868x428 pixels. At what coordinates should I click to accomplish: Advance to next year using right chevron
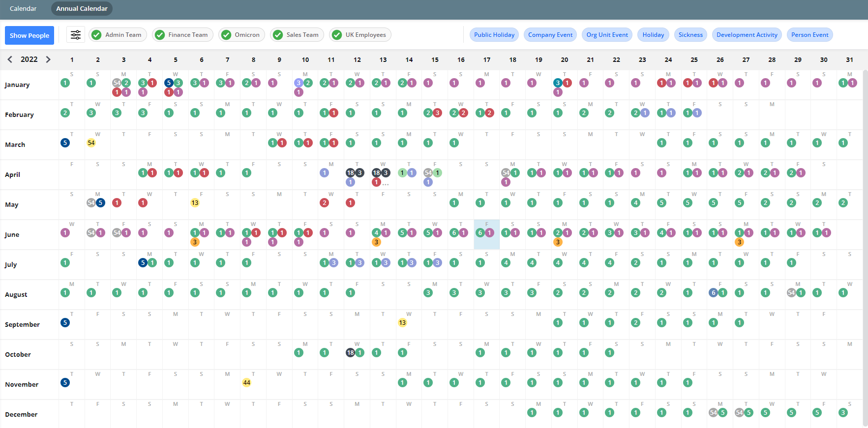tap(48, 59)
